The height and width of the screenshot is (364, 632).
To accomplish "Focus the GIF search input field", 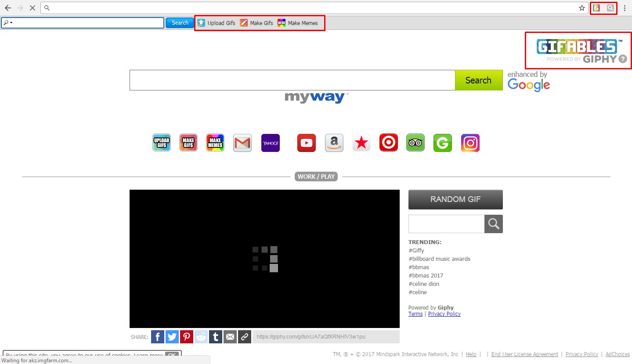I will click(446, 224).
